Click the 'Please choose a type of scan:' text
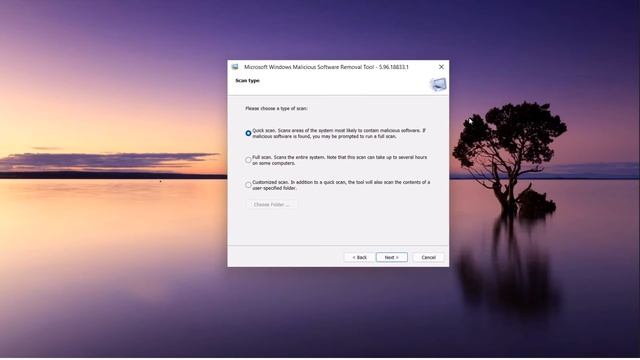The height and width of the screenshot is (360, 640). [x=276, y=109]
